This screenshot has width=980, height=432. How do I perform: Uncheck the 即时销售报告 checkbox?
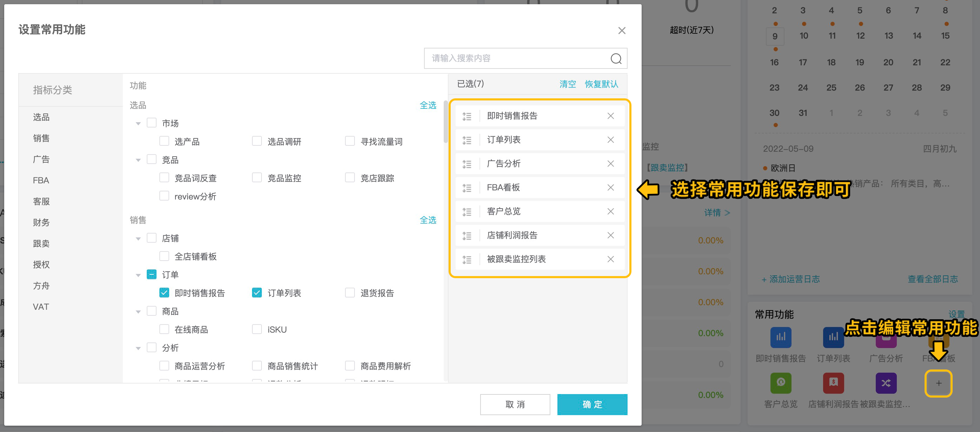[x=164, y=292]
